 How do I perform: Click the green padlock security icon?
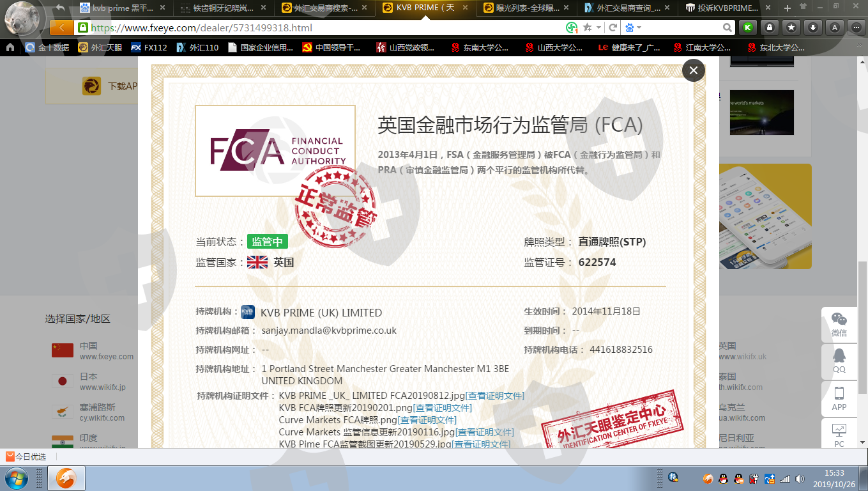click(x=82, y=28)
